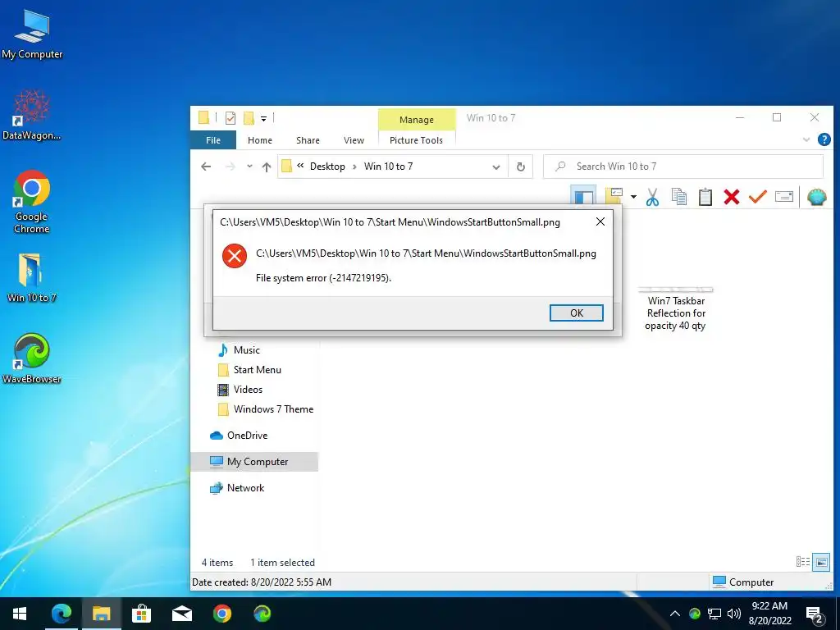Expand the ribbon with the chevron arrow

[806, 139]
